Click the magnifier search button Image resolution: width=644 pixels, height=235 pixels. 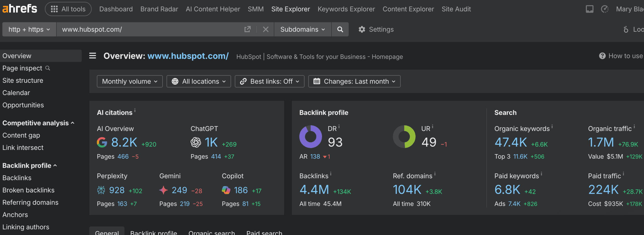[340, 29]
